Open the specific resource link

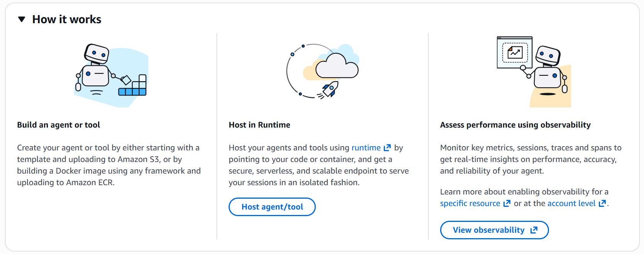coord(470,203)
